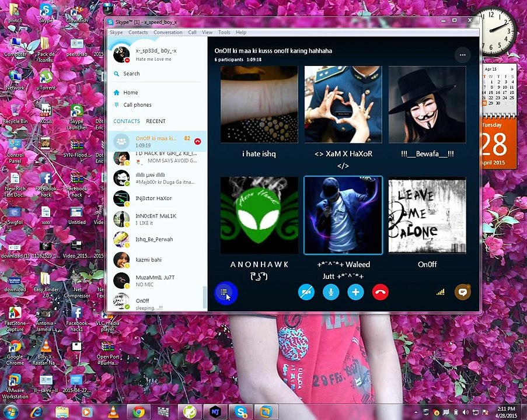
Task: Open uTorrent desktop icon
Action: pos(46,81)
